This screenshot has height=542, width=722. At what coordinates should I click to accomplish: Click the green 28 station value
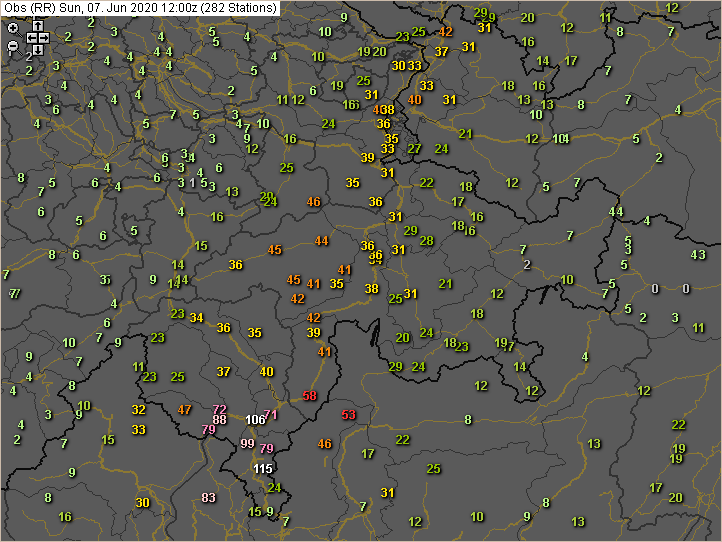(426, 240)
